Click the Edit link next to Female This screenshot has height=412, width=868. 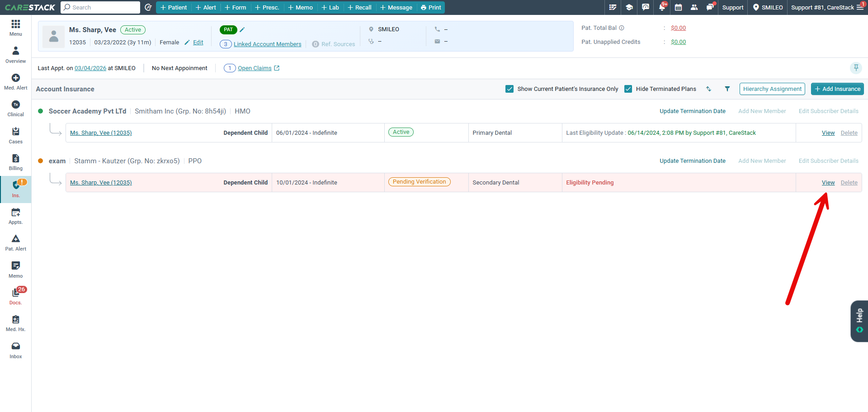click(x=198, y=43)
